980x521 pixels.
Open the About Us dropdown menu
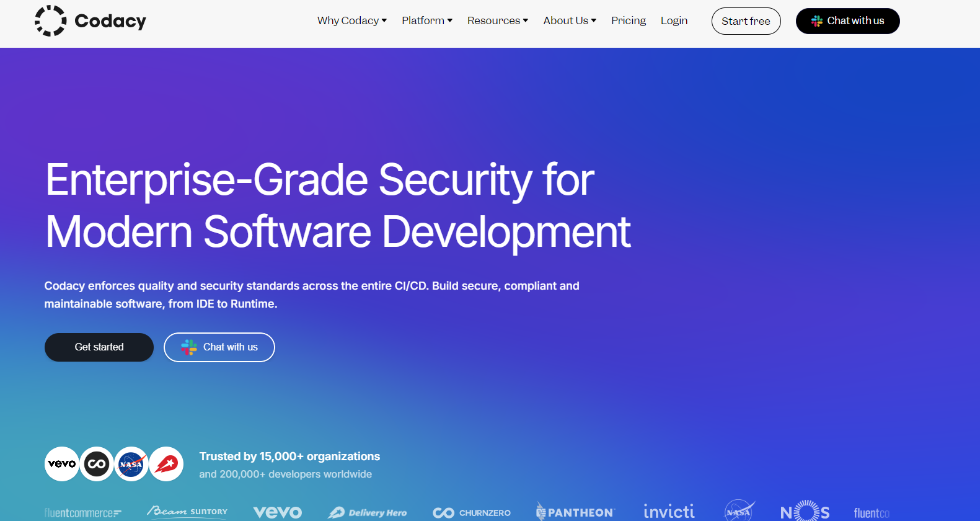[569, 20]
